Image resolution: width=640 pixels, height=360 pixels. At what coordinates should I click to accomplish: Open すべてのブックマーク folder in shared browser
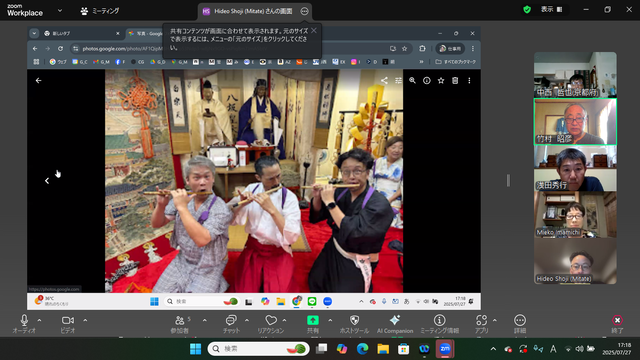456,62
